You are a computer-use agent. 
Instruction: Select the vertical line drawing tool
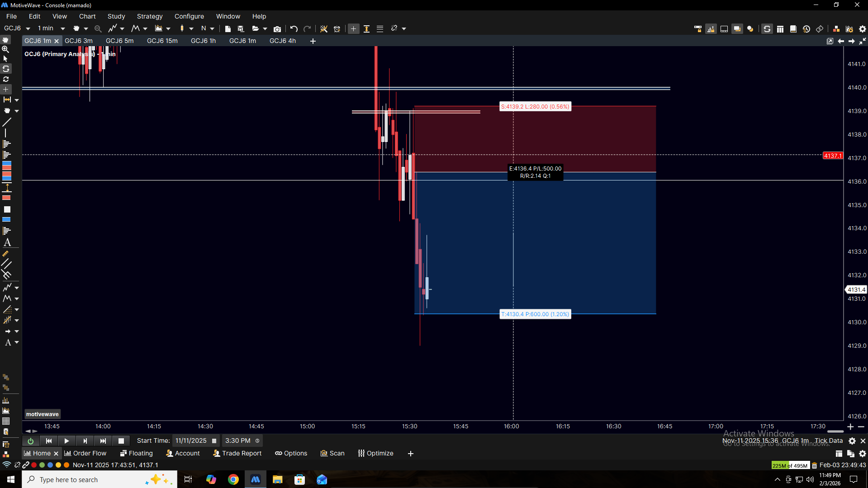(x=5, y=133)
